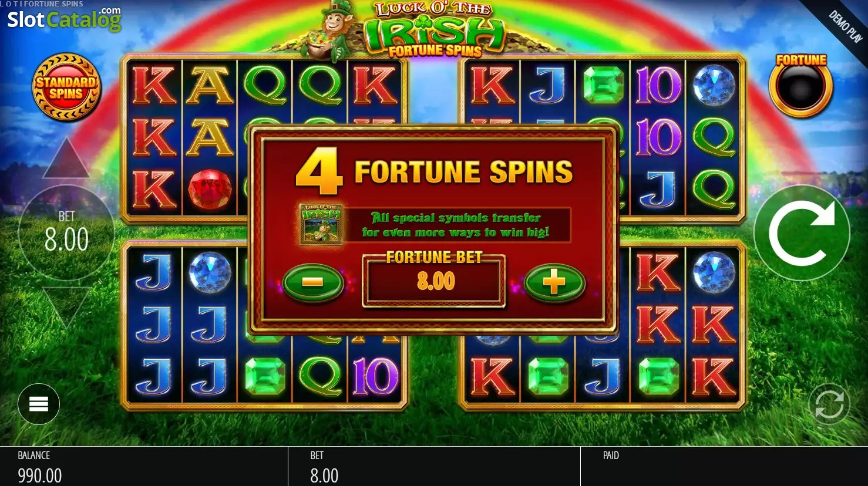
Task: Click the Paid panel
Action: pos(724,467)
